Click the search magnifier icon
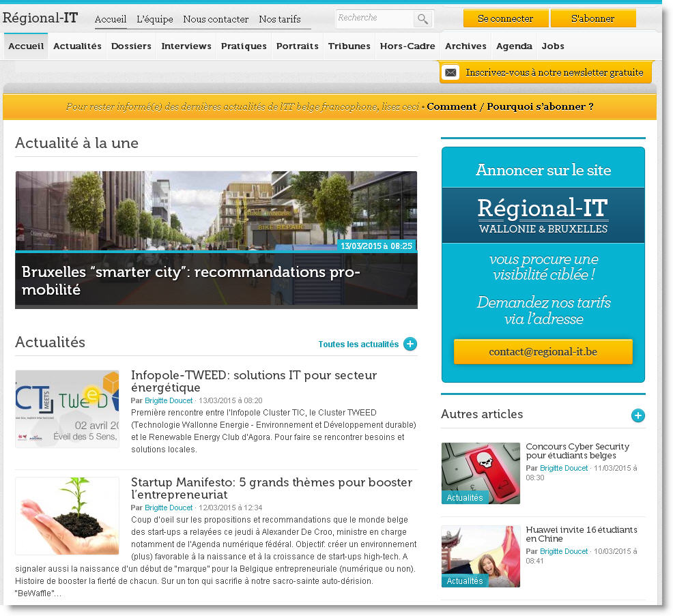Screen dimensions: 673x616 pos(423,18)
